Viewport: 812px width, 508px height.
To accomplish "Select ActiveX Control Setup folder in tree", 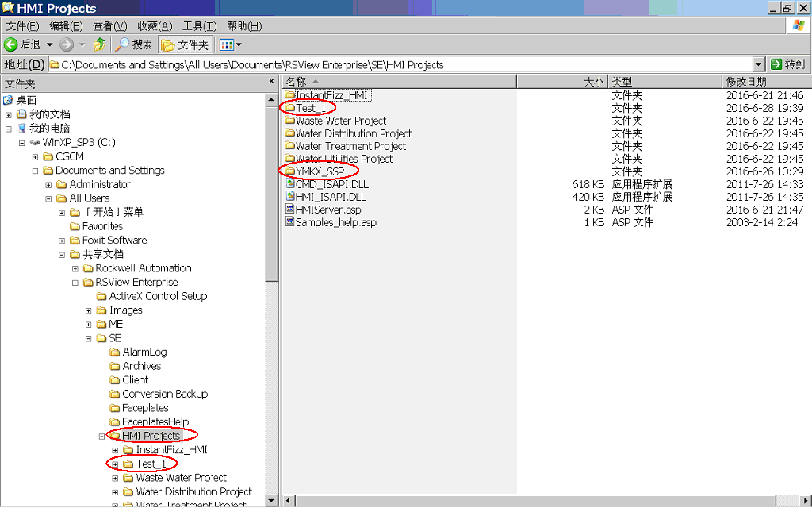I will click(x=152, y=297).
